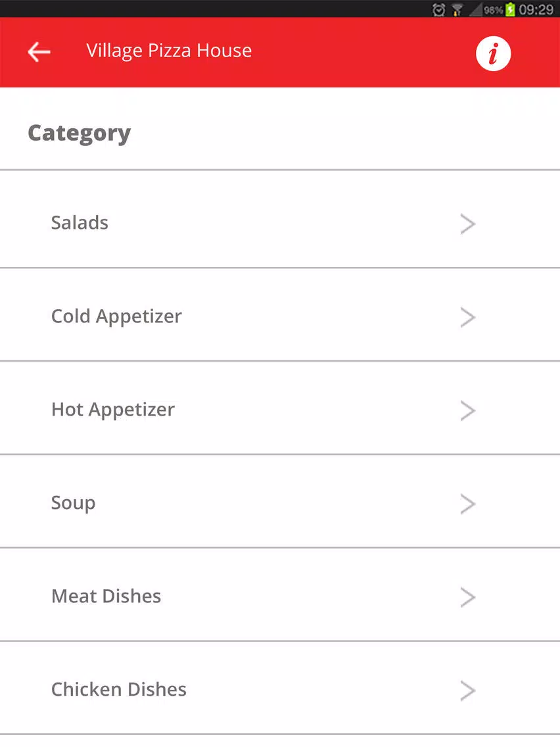Open the Soup category
560x747 pixels.
280,502
